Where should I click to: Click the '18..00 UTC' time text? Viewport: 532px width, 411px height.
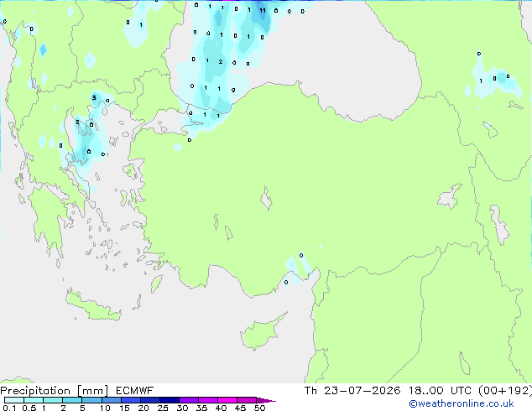click(x=440, y=391)
